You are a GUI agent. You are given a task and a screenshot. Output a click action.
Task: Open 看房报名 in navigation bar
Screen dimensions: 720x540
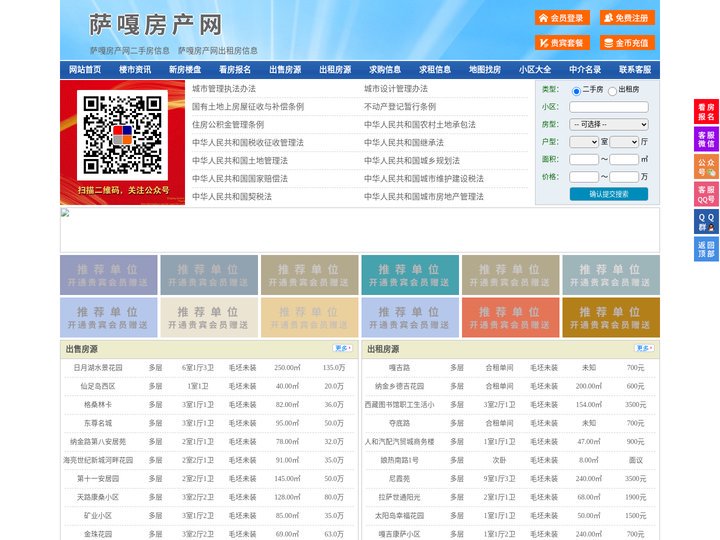pyautogui.click(x=235, y=70)
